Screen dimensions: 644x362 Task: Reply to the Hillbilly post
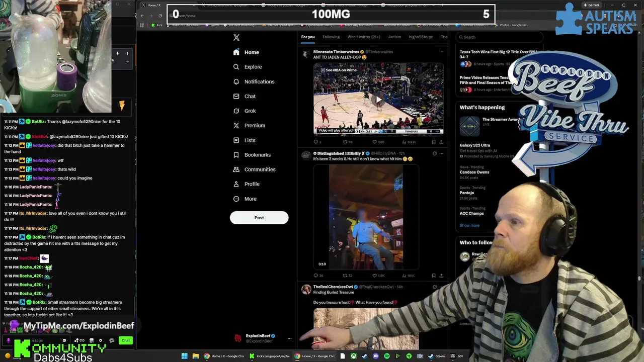click(318, 276)
